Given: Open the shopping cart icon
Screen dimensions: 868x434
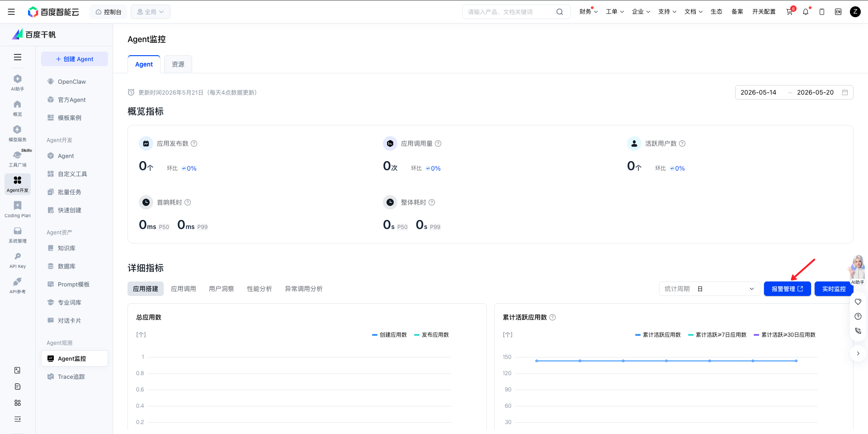Looking at the screenshot, I should coord(789,12).
